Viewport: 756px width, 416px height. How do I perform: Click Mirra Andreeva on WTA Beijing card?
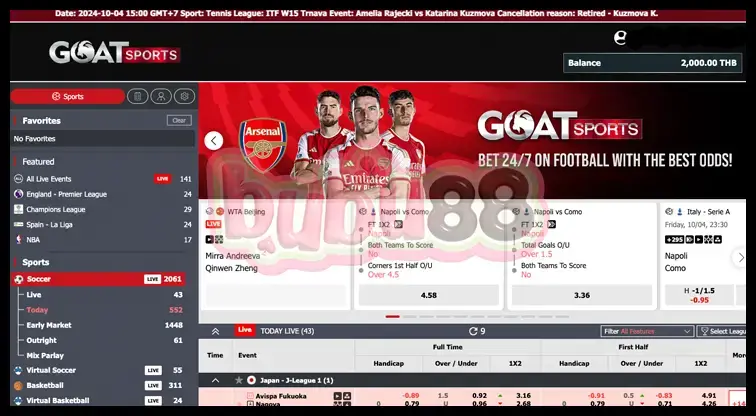tap(232, 256)
